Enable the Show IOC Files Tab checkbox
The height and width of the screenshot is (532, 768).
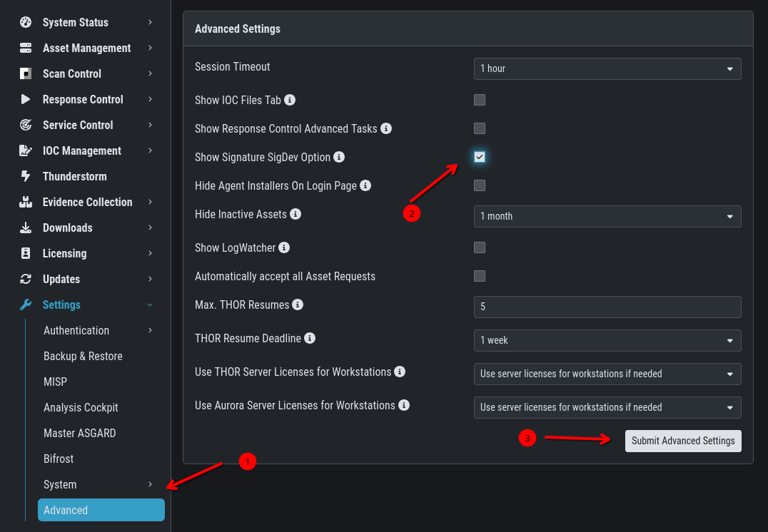[480, 100]
